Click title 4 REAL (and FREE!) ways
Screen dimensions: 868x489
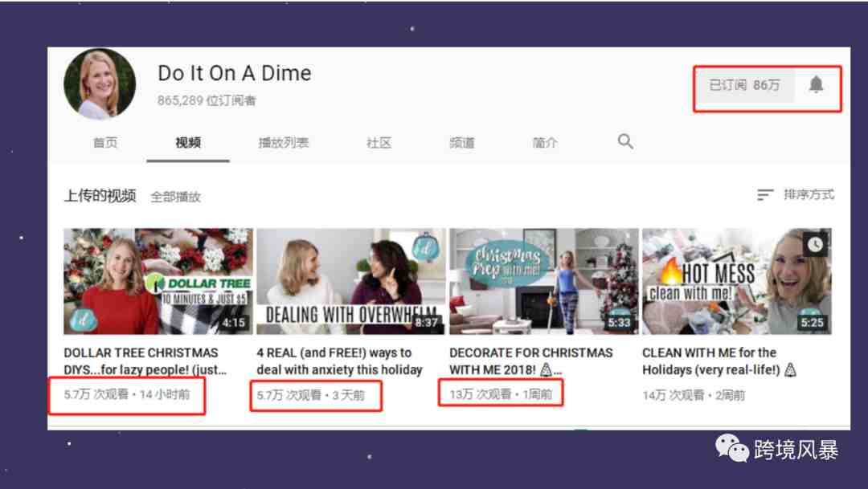(339, 361)
